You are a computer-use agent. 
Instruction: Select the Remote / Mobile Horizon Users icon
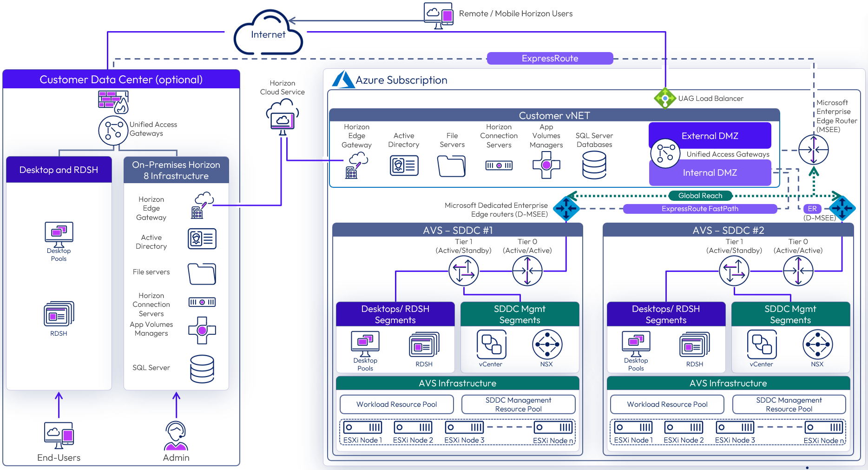[438, 15]
